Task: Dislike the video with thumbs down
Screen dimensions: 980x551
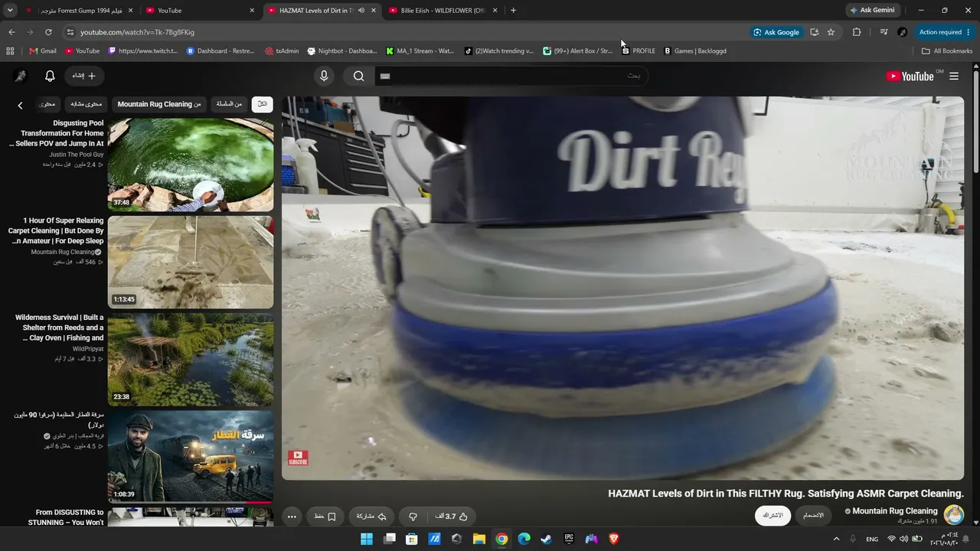Action: click(x=413, y=517)
